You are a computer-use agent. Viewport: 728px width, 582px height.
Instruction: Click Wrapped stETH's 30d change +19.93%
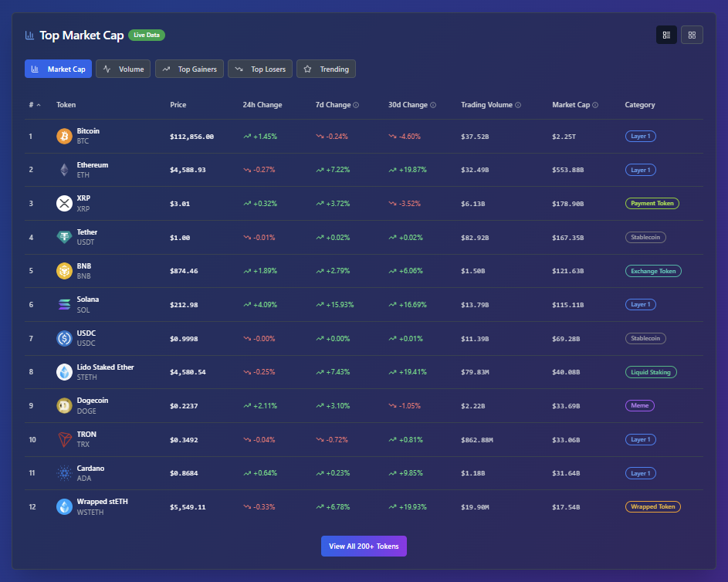click(408, 507)
